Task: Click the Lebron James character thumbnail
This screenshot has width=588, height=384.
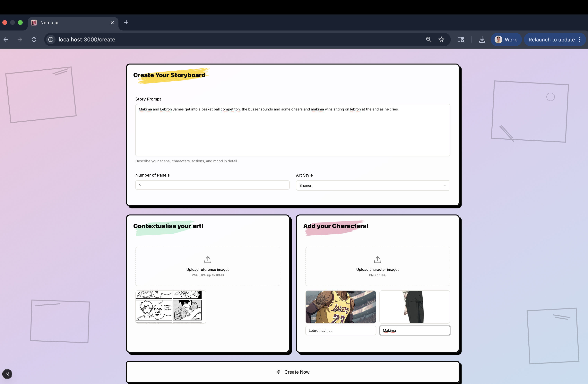Action: click(x=341, y=307)
